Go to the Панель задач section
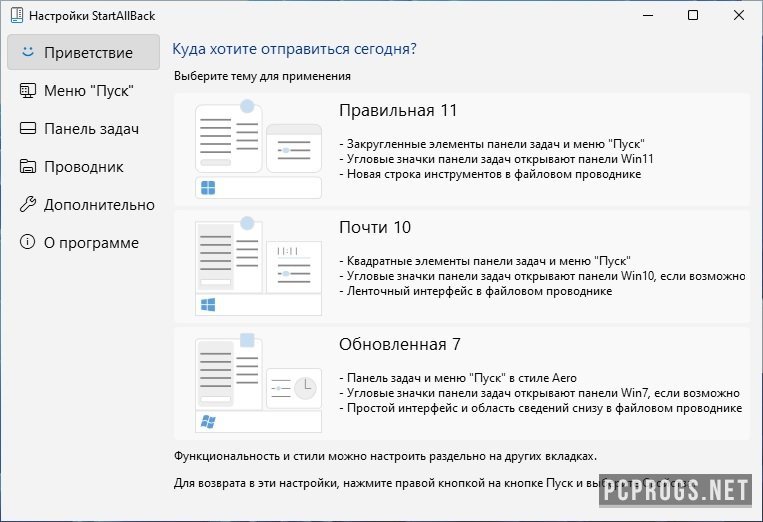This screenshot has height=522, width=763. point(91,129)
